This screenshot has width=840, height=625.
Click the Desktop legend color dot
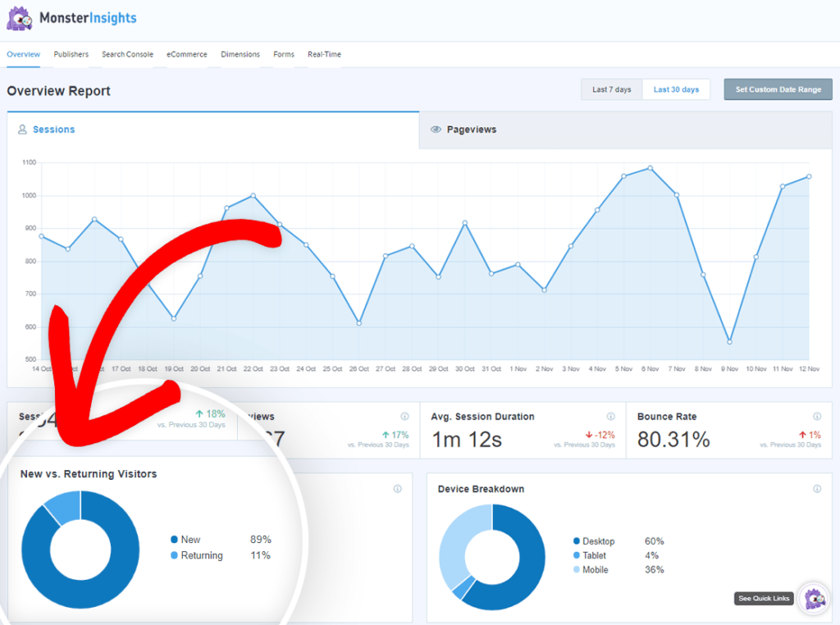point(577,541)
